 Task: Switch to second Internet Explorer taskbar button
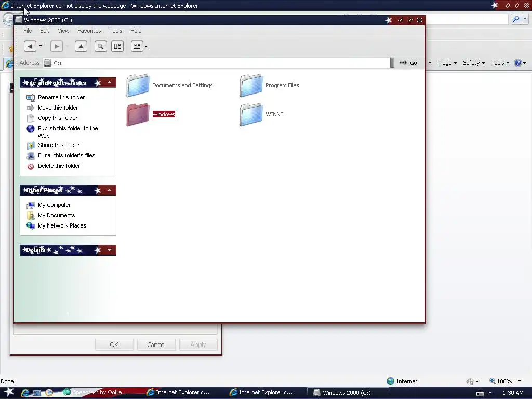coord(261,393)
